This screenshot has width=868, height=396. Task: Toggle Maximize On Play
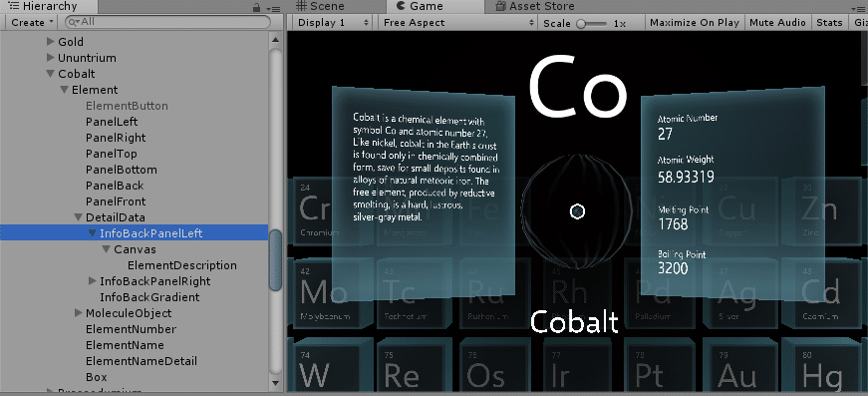click(x=695, y=23)
